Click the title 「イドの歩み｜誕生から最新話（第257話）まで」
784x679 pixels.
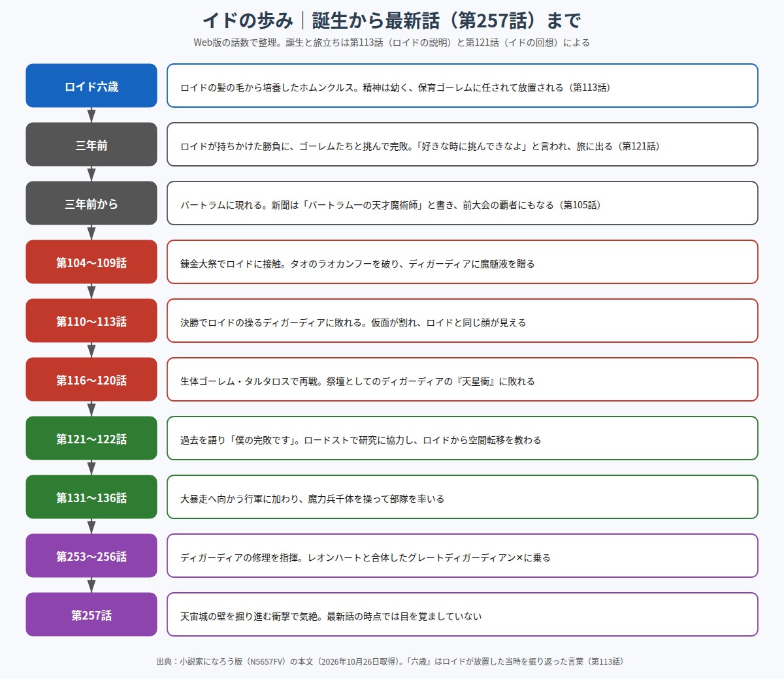pyautogui.click(x=391, y=20)
